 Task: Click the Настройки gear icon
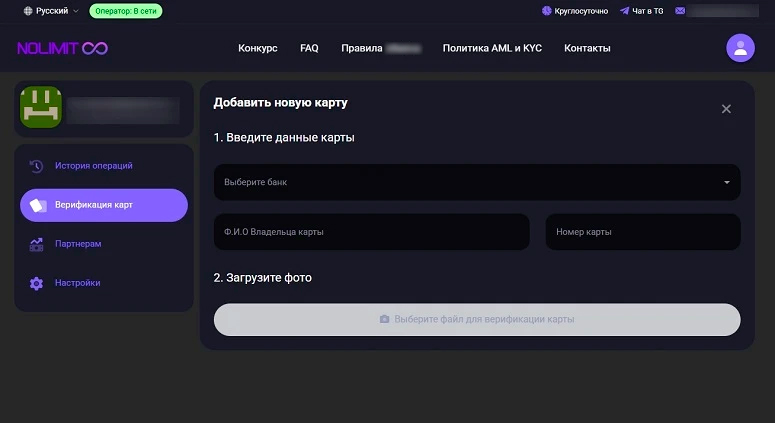point(36,283)
